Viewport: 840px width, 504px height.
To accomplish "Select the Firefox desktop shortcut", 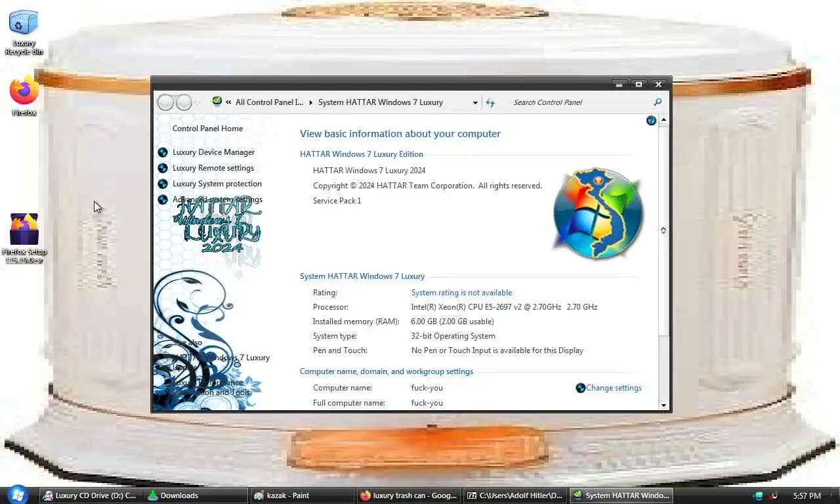I will 24,96.
